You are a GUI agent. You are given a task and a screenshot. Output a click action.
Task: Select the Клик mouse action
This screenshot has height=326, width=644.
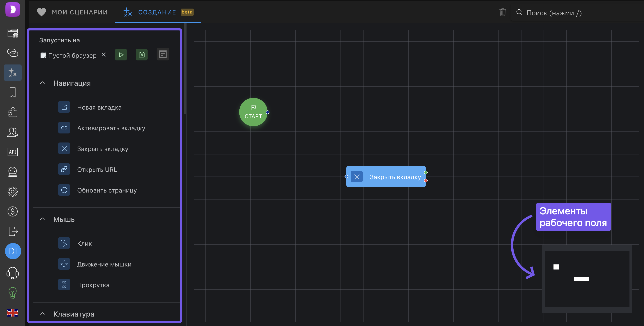coord(84,243)
